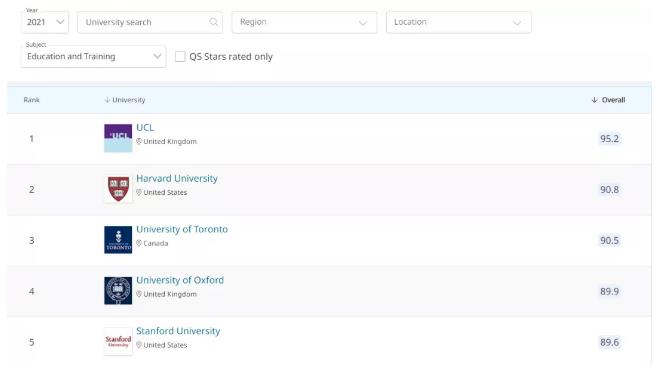Open the Stanford University link
The image size is (658, 374).
(178, 331)
